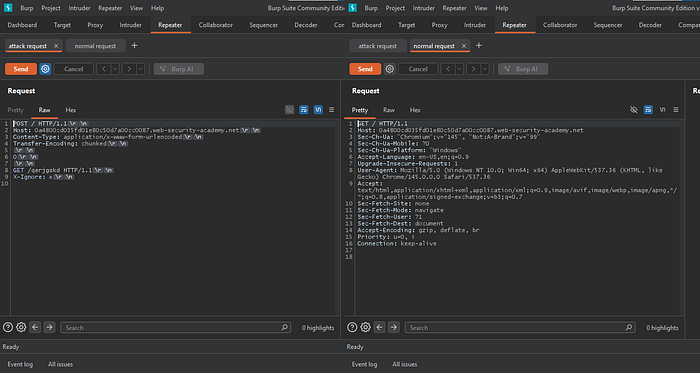Toggle non-printable \n characters in left window
This screenshot has height=373, width=700.
point(318,110)
